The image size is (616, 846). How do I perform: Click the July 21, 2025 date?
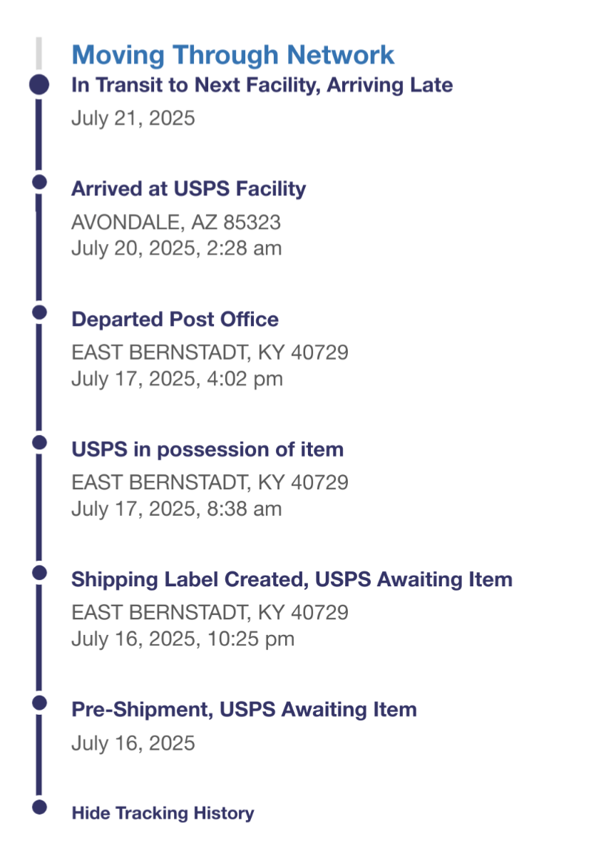[x=133, y=118]
